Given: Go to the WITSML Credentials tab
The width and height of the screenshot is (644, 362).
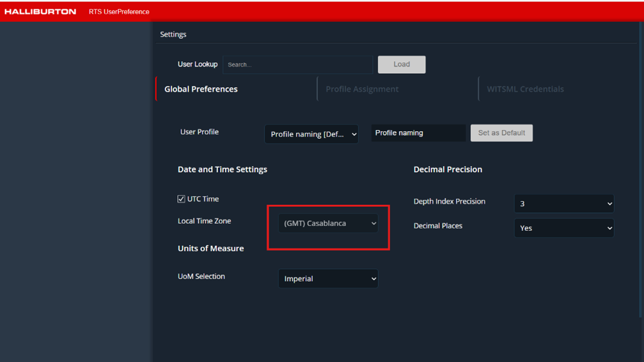Looking at the screenshot, I should pyautogui.click(x=525, y=89).
